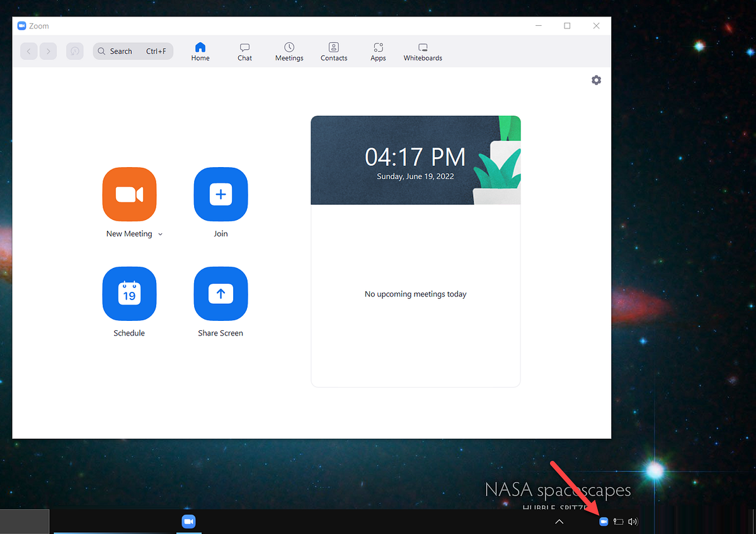Open the Whiteboards tab
This screenshot has height=534, width=756.
pos(423,52)
